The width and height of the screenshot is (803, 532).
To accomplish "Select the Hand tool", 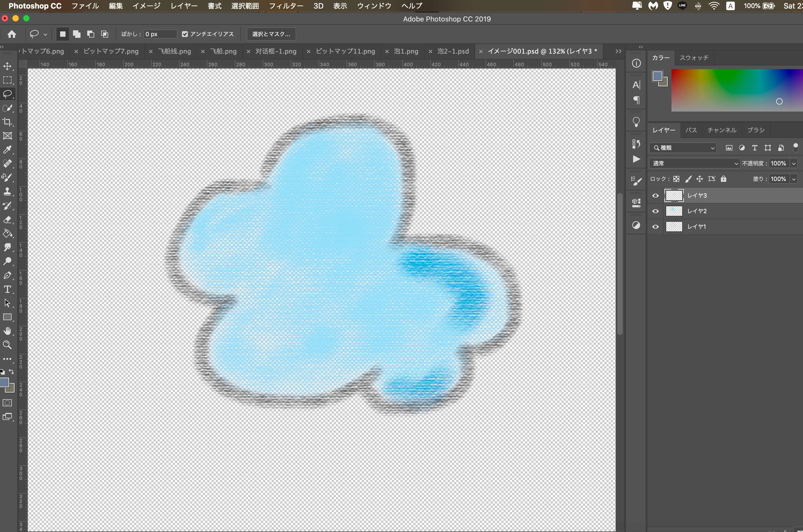I will [7, 331].
